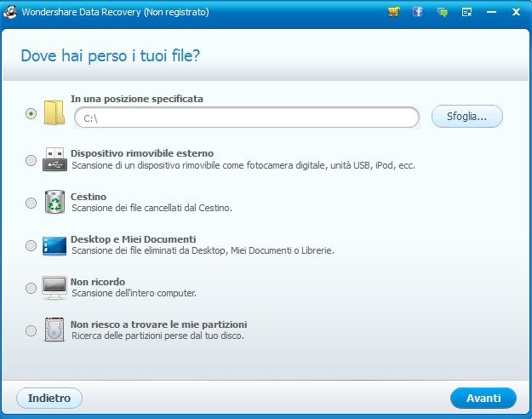
Task: Click the C:\ path input field
Action: pyautogui.click(x=247, y=118)
